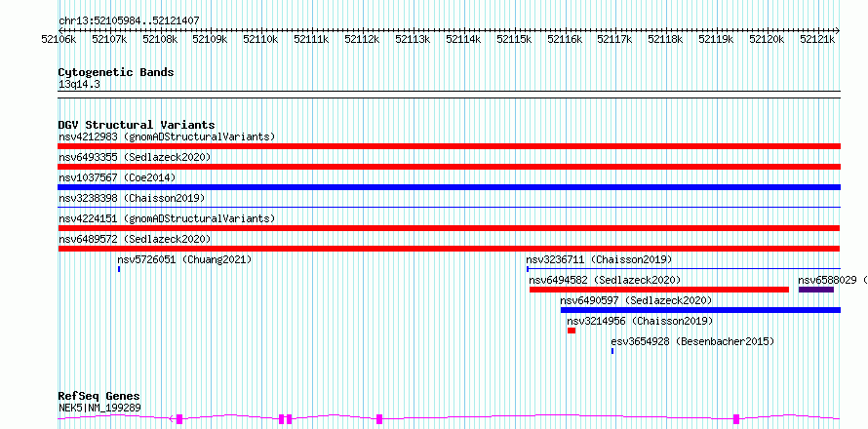Click the chr13:52105984..52121407 coordinate text
Image resolution: width=868 pixels, height=429 pixels.
129,21
